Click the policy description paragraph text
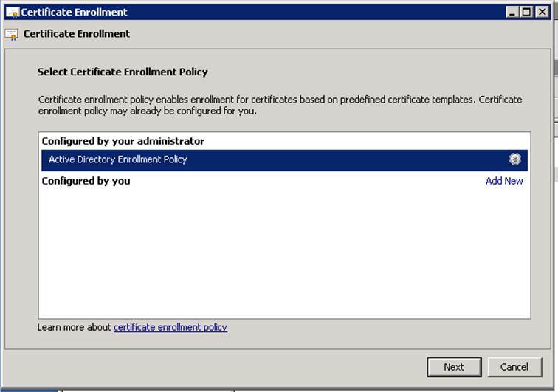This screenshot has height=392, width=558. click(x=279, y=105)
